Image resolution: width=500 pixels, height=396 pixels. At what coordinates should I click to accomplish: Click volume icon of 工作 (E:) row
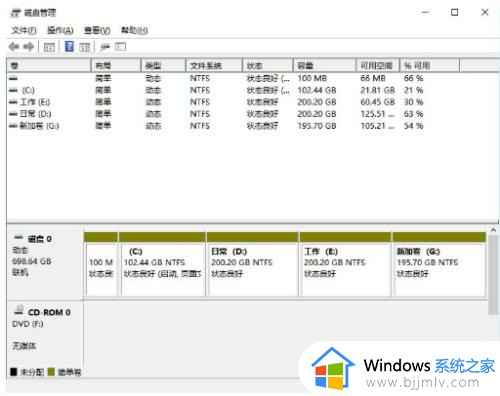[13, 102]
